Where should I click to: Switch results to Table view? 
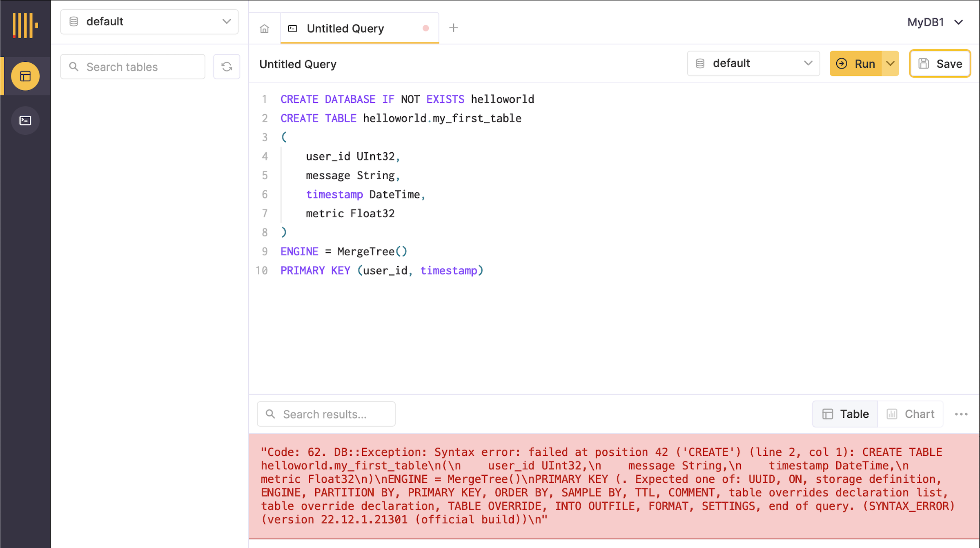point(845,414)
